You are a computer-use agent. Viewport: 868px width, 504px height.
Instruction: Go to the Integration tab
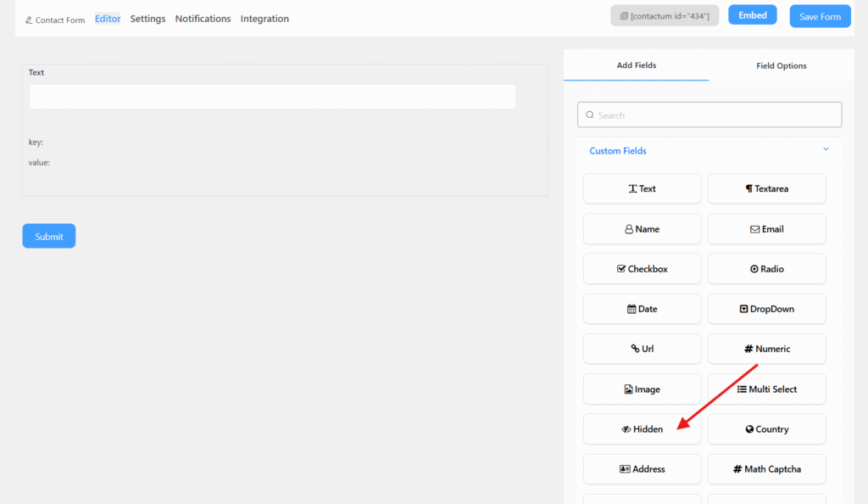[x=264, y=19]
